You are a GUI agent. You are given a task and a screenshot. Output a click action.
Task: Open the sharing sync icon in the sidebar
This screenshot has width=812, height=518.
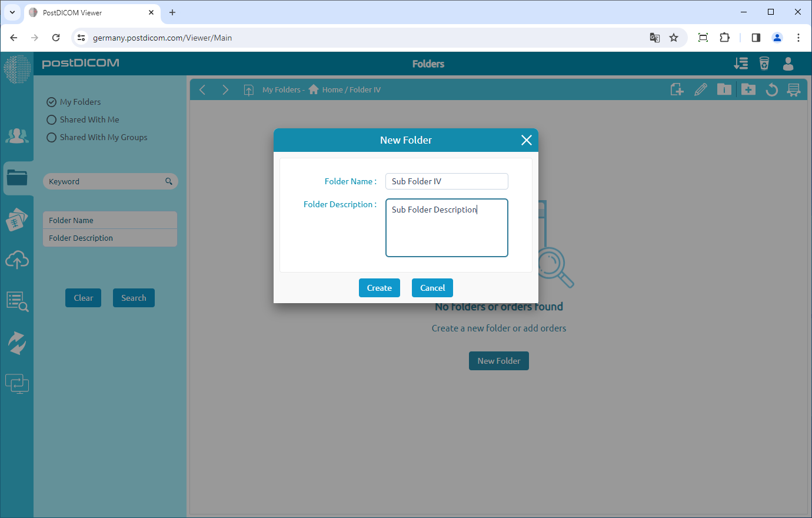pyautogui.click(x=17, y=343)
